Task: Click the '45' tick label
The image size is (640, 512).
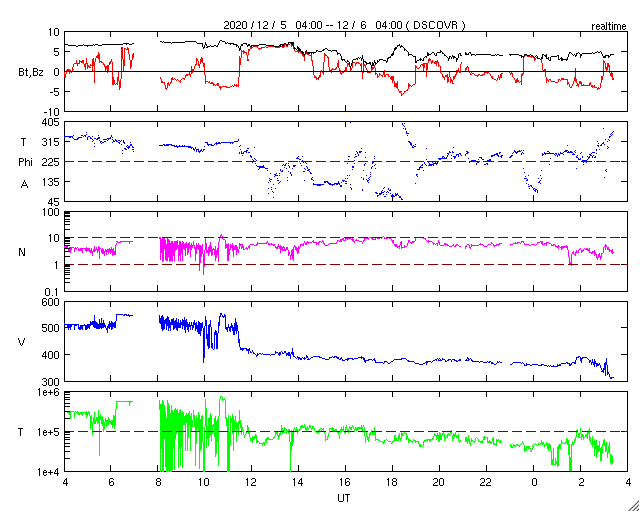Action: tap(54, 201)
